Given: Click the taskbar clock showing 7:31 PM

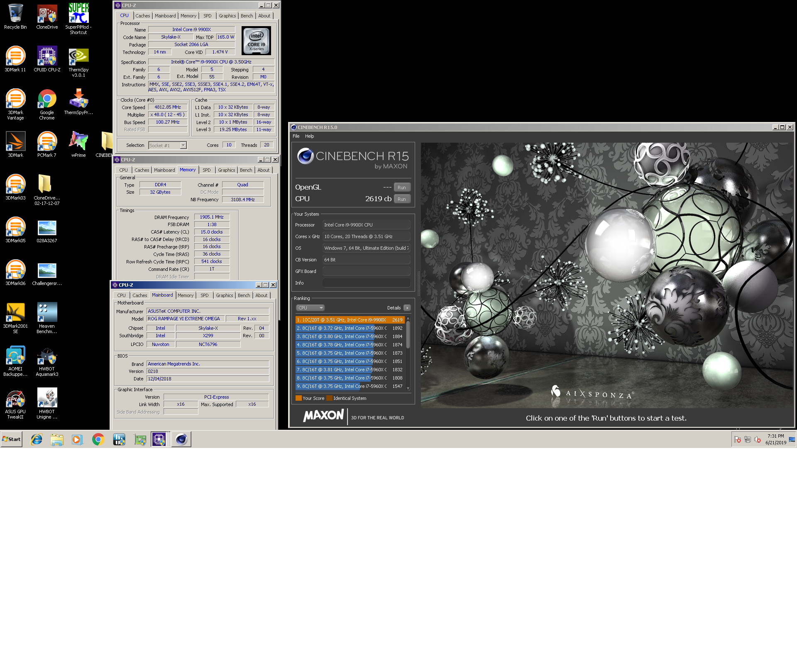Looking at the screenshot, I should [x=776, y=439].
